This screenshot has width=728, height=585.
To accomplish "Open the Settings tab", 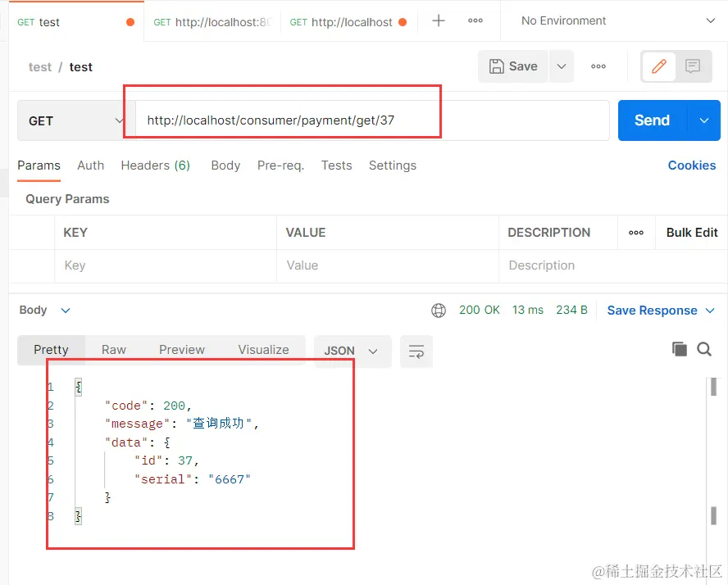I will click(x=393, y=166).
